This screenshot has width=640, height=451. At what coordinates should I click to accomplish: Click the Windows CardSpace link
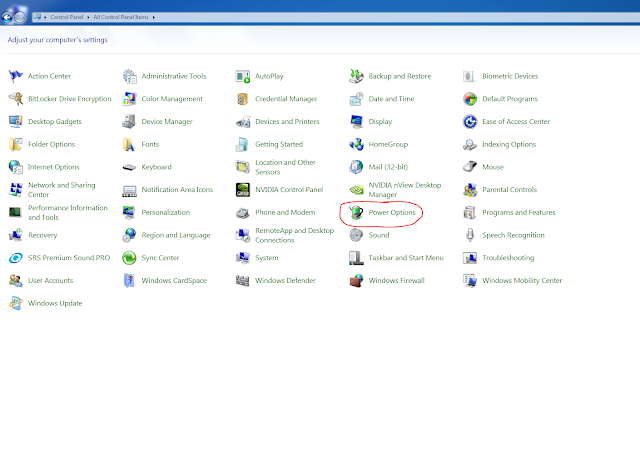(x=174, y=281)
